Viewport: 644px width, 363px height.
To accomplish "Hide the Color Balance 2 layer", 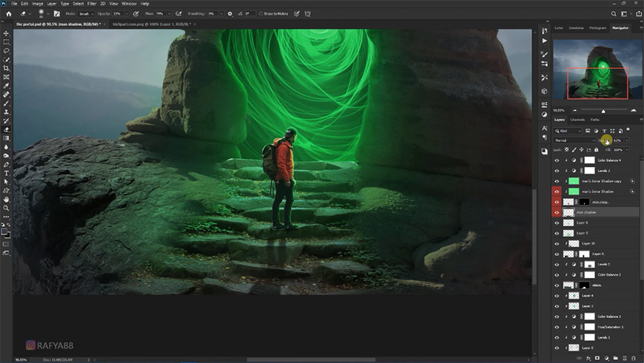I will coord(557,275).
